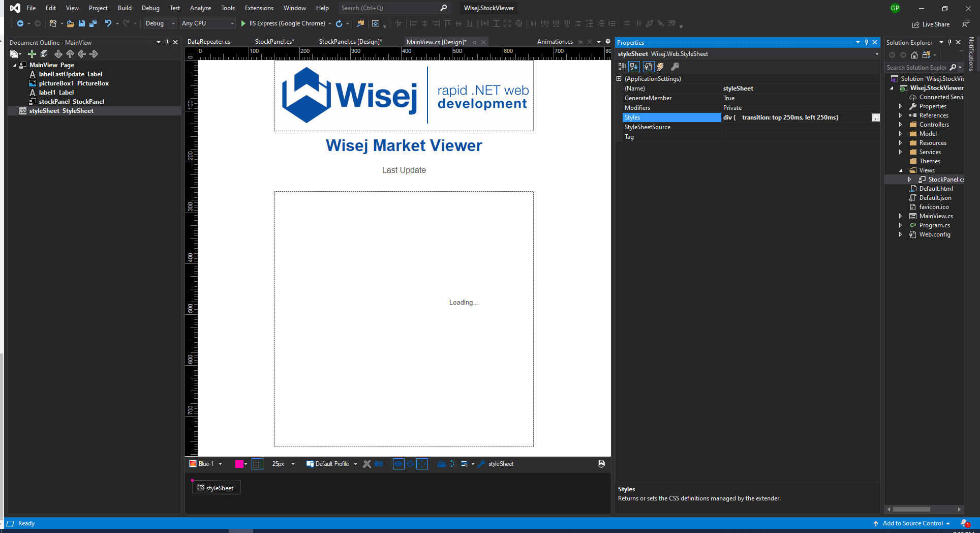Image resolution: width=980 pixels, height=533 pixels.
Task: Toggle pin on Solution Explorer panel
Action: pyautogui.click(x=950, y=42)
